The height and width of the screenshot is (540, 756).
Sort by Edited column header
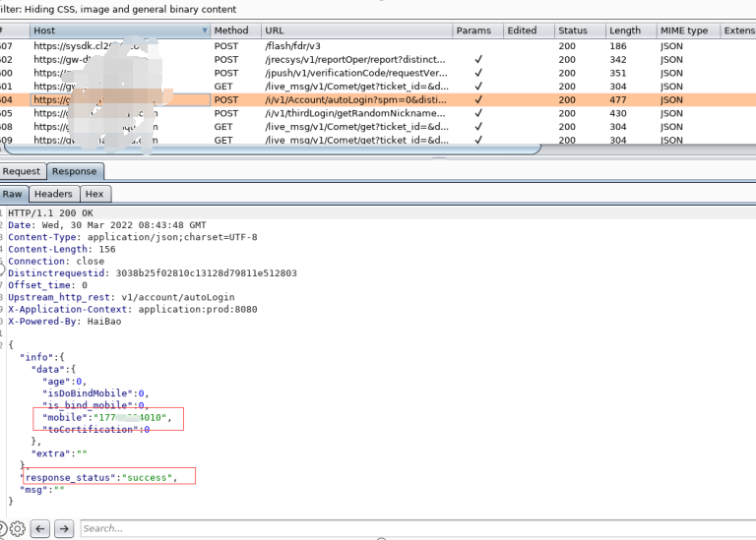tap(529, 30)
